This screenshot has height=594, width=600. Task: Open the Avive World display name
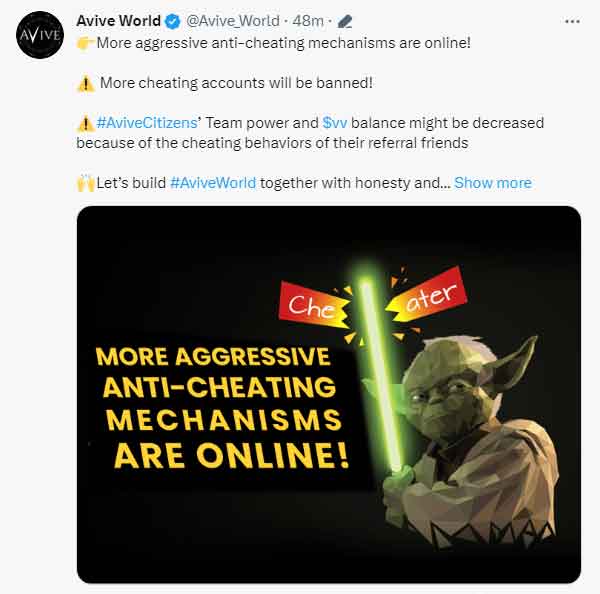(119, 21)
